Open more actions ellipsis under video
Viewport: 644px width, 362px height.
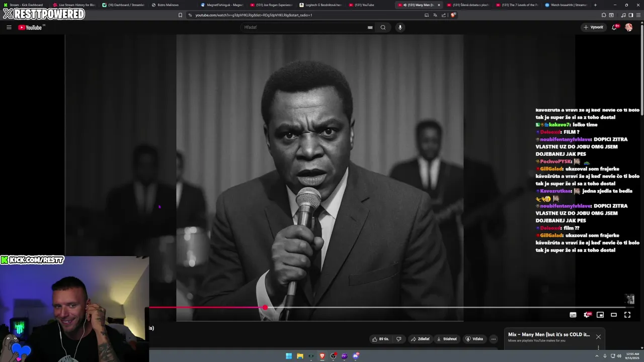coord(494,339)
